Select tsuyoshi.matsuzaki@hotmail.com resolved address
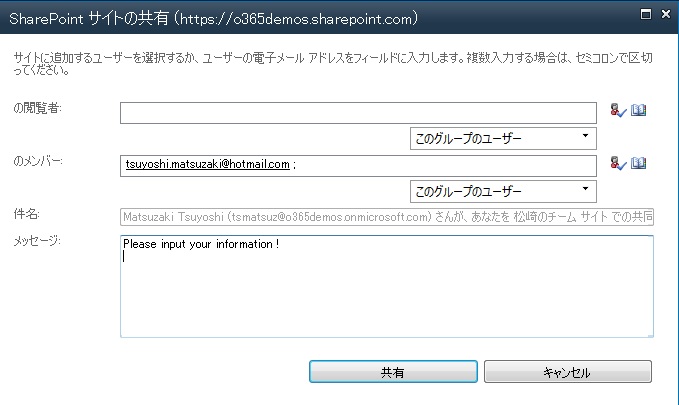This screenshot has height=405, width=679. coord(207,164)
